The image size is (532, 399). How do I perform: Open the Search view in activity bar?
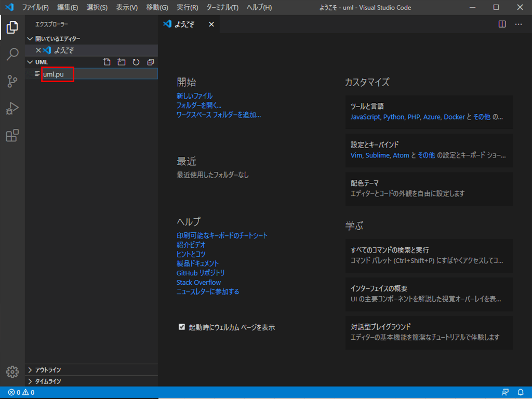[x=12, y=54]
